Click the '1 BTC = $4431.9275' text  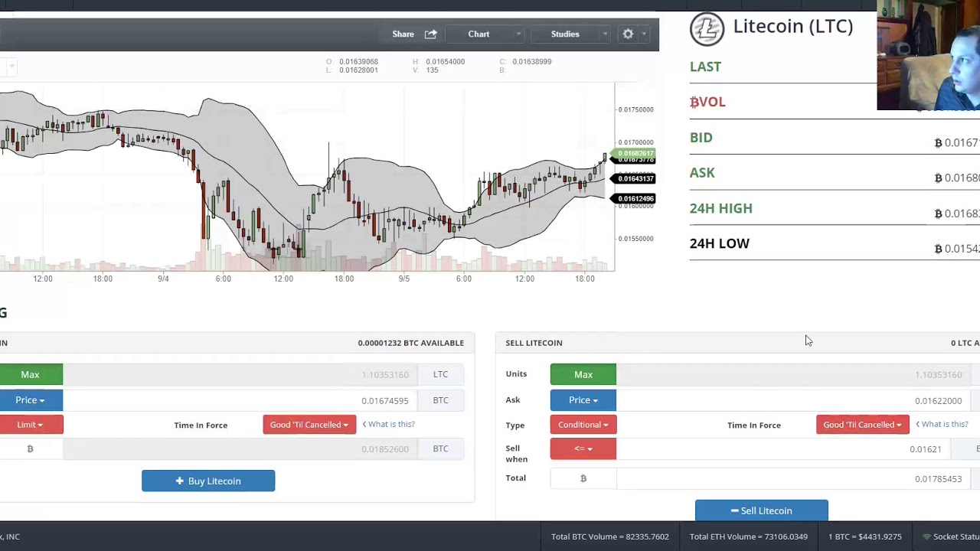click(865, 536)
